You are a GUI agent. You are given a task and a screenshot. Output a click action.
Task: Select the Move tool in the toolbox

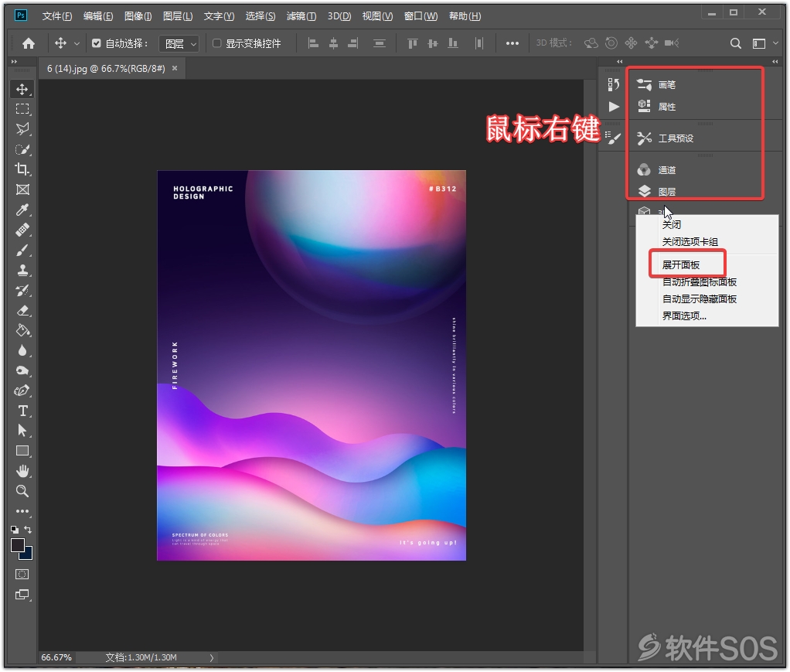(22, 89)
